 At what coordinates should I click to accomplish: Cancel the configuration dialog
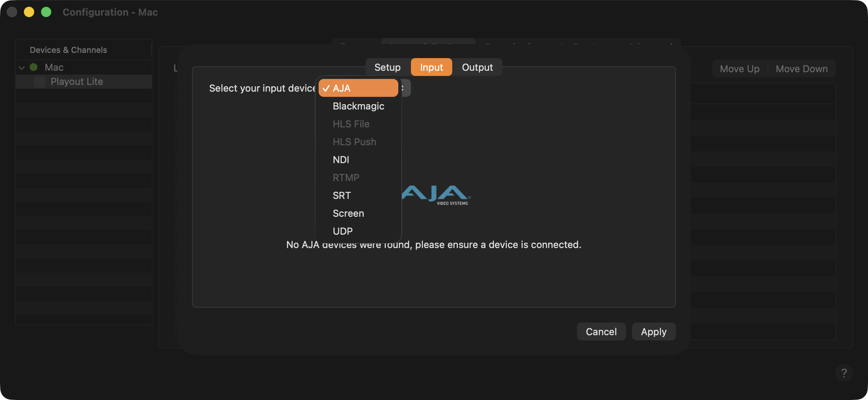pos(601,331)
